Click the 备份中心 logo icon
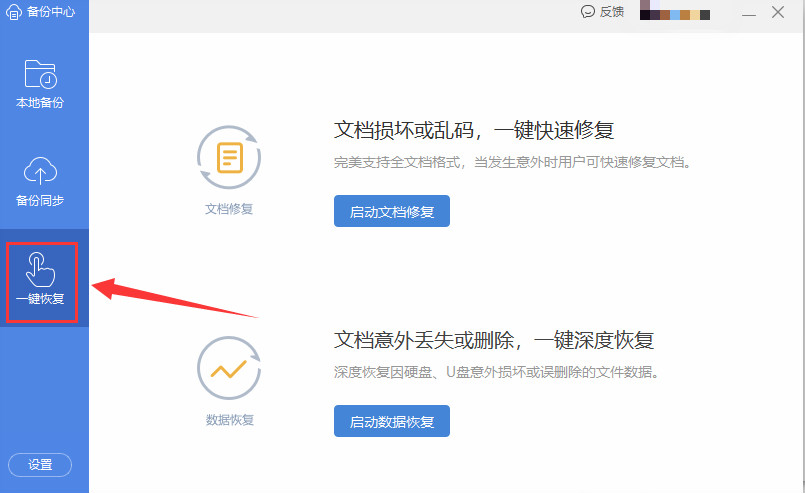Screen dimensions: 805x493 pyautogui.click(x=13, y=12)
